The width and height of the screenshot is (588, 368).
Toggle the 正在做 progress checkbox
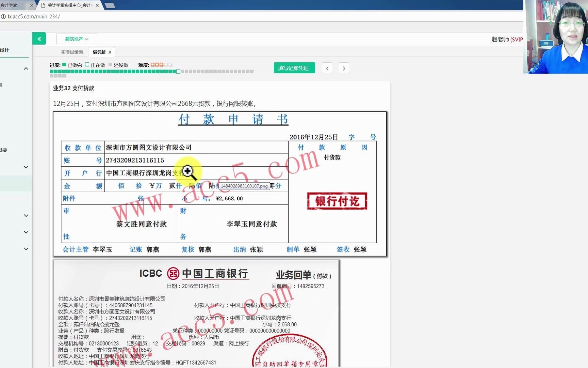pos(87,64)
